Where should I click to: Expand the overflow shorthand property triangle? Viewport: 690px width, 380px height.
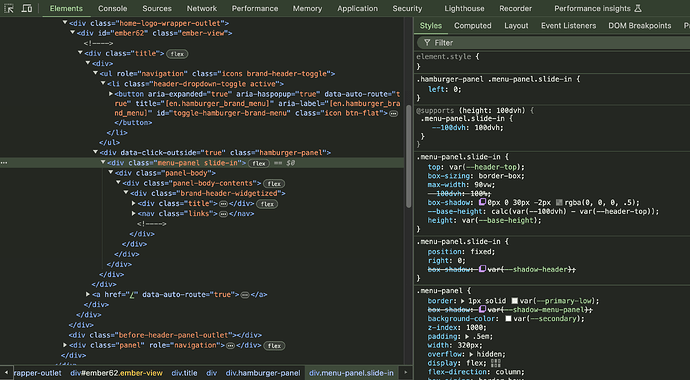pos(471,354)
